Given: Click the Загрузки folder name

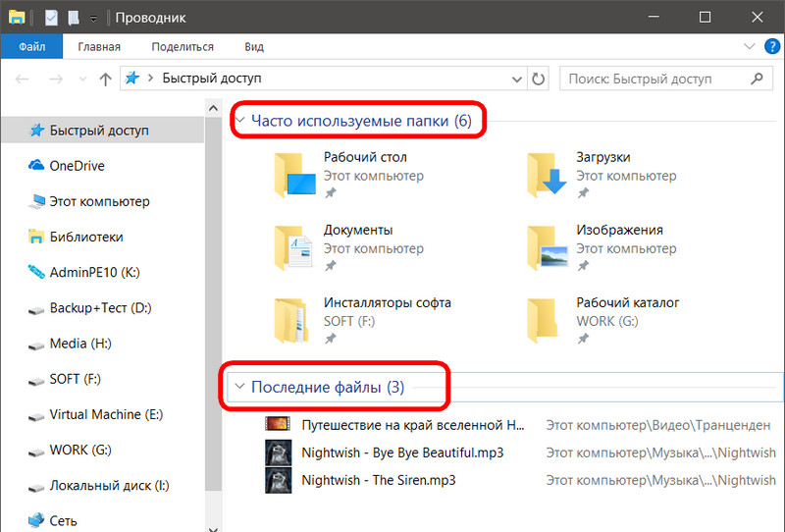Looking at the screenshot, I should [603, 157].
